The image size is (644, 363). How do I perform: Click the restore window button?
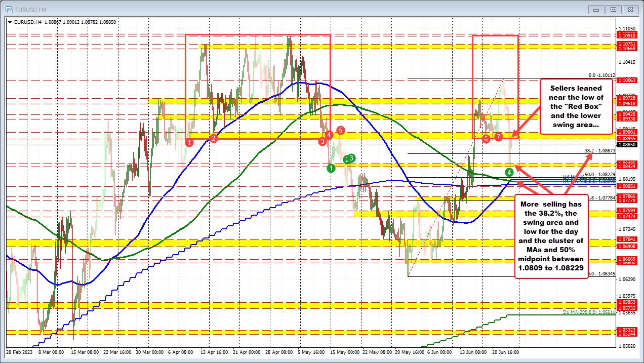click(613, 9)
